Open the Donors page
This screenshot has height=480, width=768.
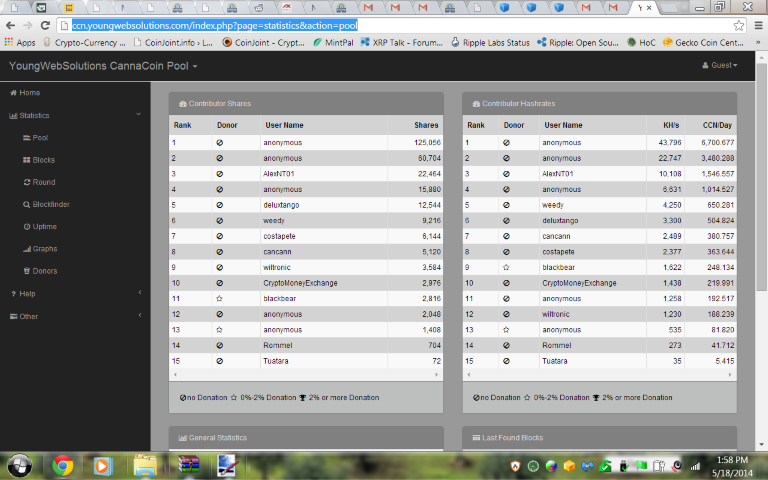[x=45, y=270]
